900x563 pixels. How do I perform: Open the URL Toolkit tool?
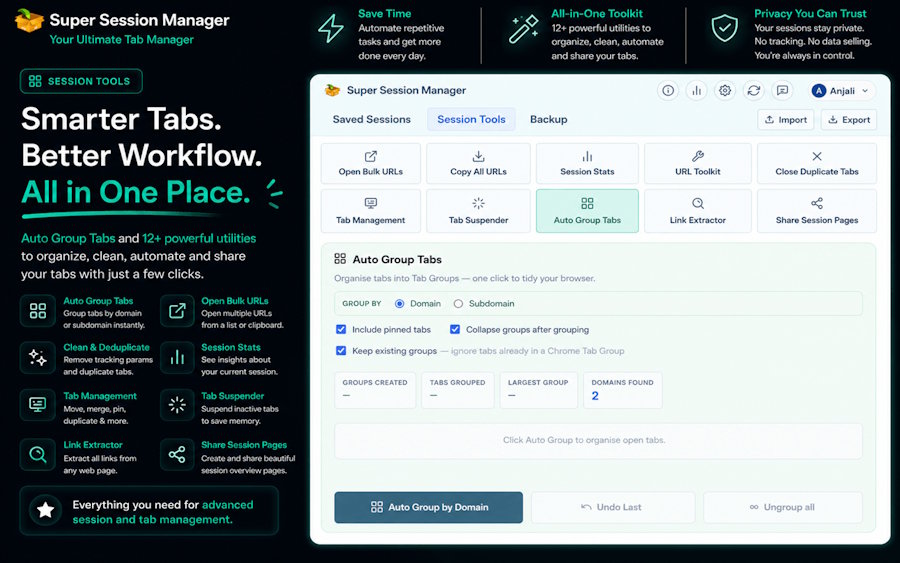tap(697, 164)
